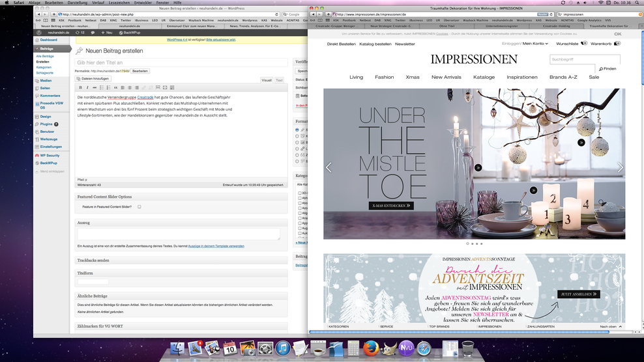Align text right in the editor toolbar
The image size is (644, 362).
click(136, 87)
